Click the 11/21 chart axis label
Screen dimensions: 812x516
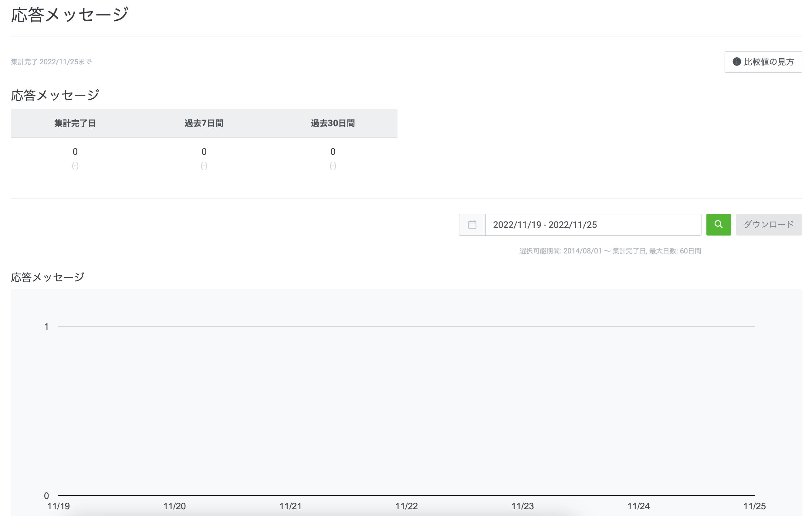(x=291, y=506)
